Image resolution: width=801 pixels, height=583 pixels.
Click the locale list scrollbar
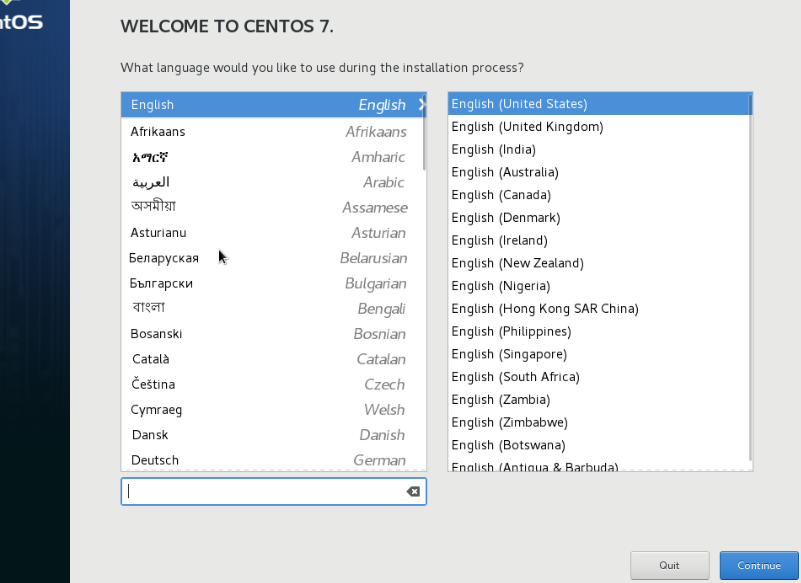[x=750, y=277]
